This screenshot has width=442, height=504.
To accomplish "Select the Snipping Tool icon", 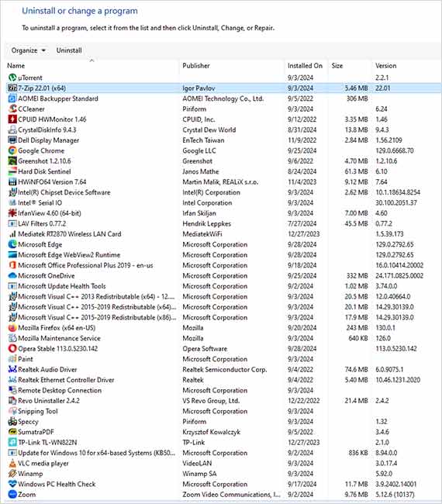I will point(12,411).
